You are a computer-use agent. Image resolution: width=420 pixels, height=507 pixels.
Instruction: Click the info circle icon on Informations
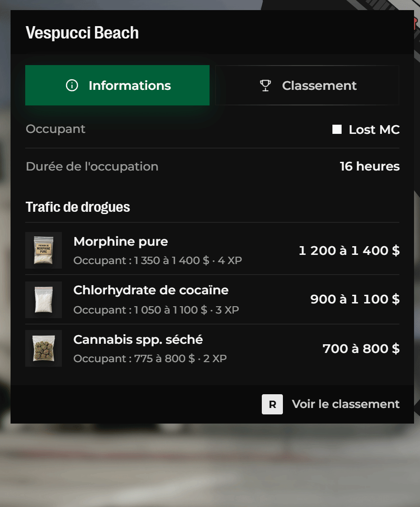click(x=72, y=85)
